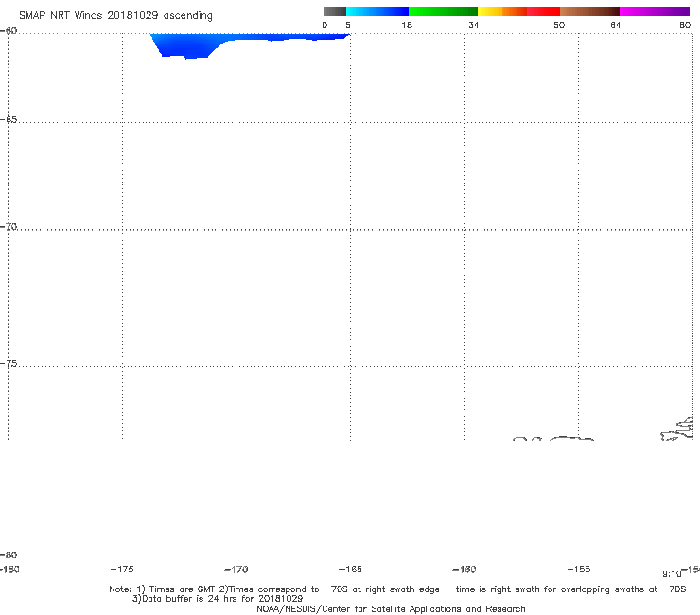Select the latitude label "-80" on the left axis
This screenshot has height=615, width=700.
coord(9,554)
